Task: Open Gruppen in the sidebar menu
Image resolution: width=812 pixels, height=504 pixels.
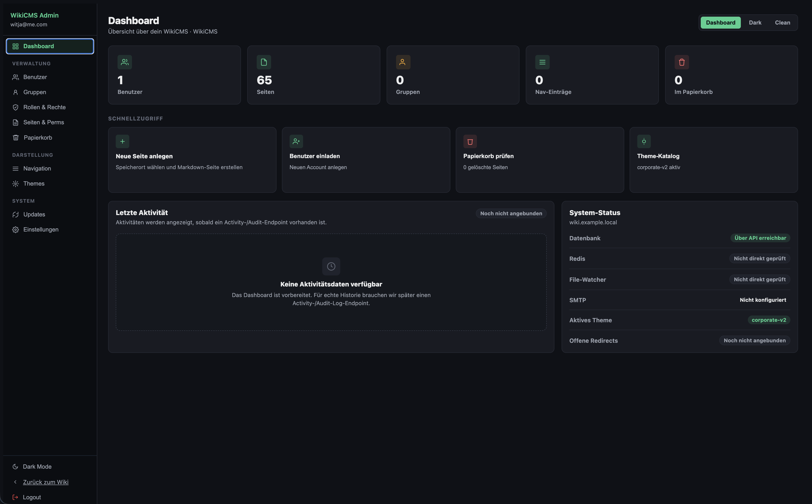Action: (50, 92)
